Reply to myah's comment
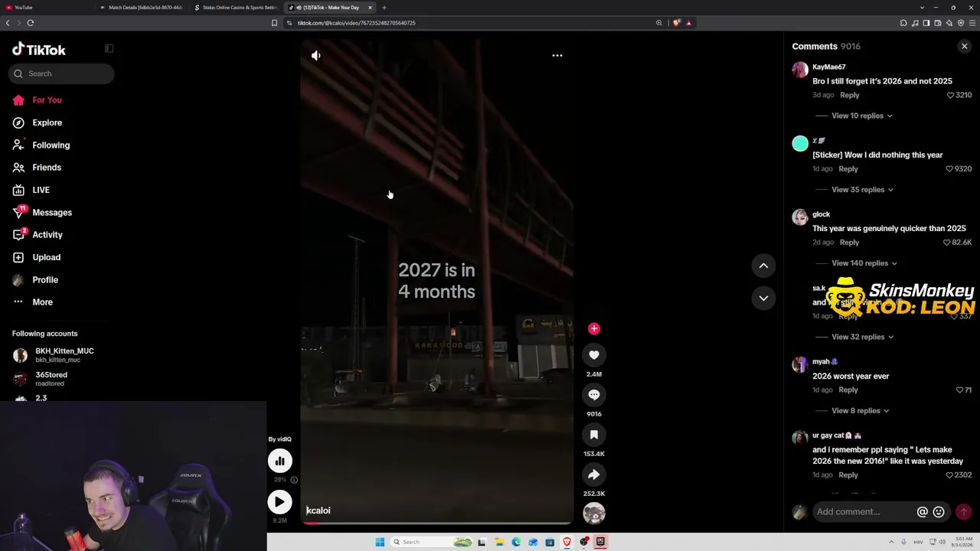The image size is (980, 551). [848, 390]
